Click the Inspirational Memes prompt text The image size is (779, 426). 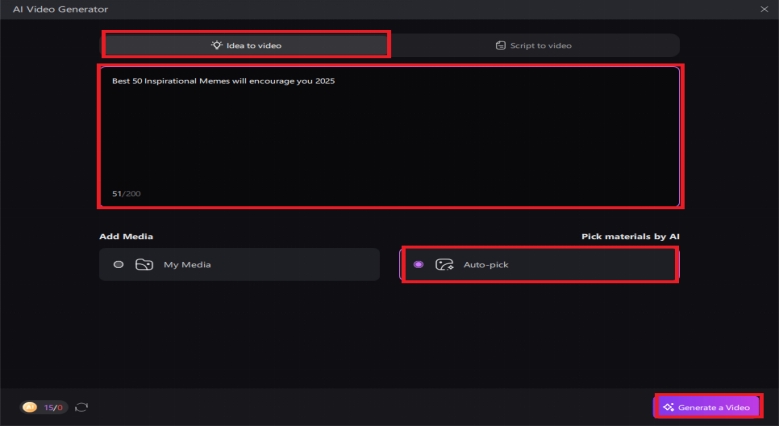(223, 81)
